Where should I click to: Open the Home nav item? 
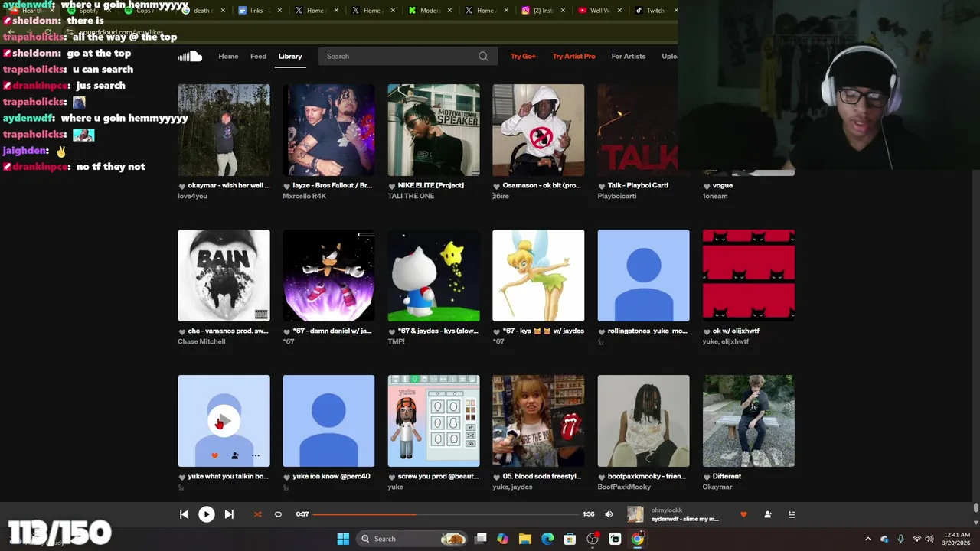[x=228, y=56]
